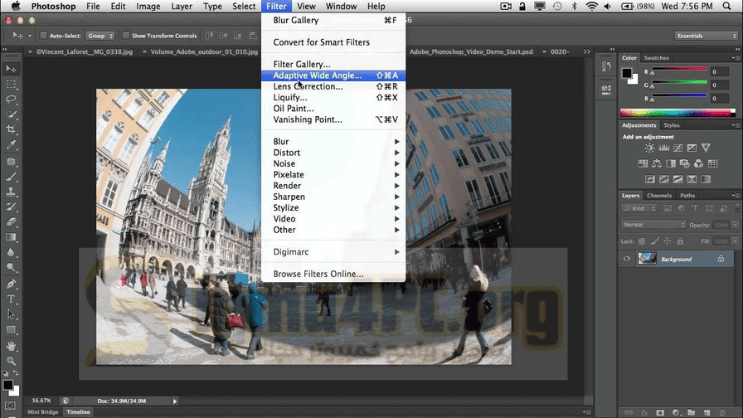Select the Hand tool

pyautogui.click(x=11, y=346)
